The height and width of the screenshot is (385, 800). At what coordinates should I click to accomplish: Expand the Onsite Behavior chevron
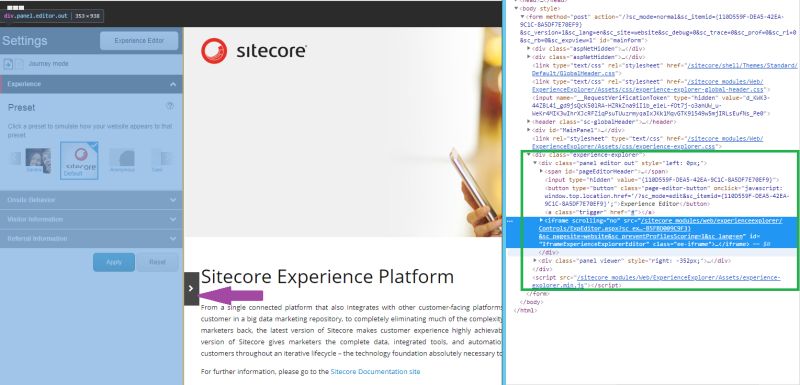(173, 200)
